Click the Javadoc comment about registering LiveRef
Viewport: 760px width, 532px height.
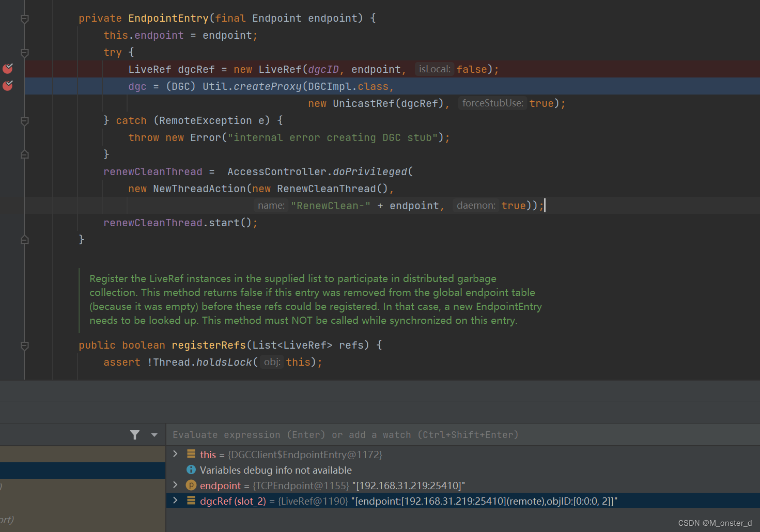coord(316,300)
